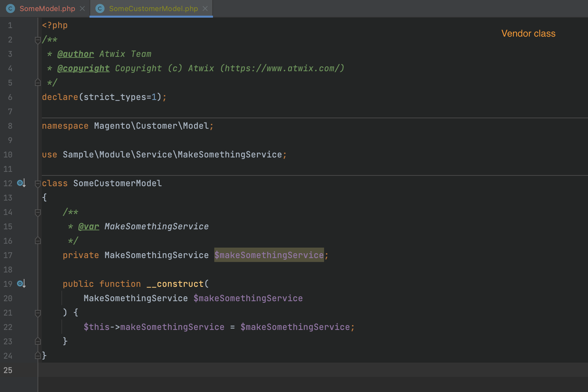Click the fold end marker at line 23
Screen dimensions: 588x392
point(38,341)
